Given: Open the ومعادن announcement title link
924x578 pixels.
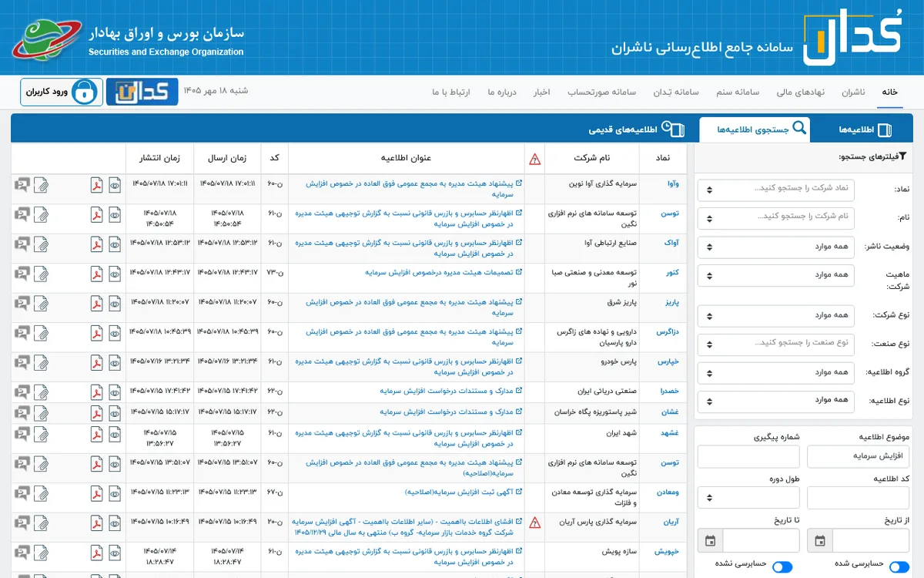Looking at the screenshot, I should click(464, 492).
